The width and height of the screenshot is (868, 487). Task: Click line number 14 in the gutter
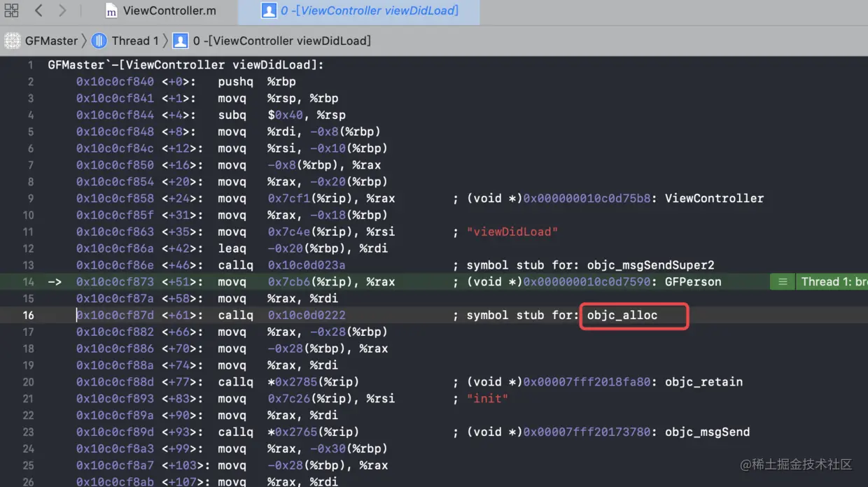tap(28, 282)
